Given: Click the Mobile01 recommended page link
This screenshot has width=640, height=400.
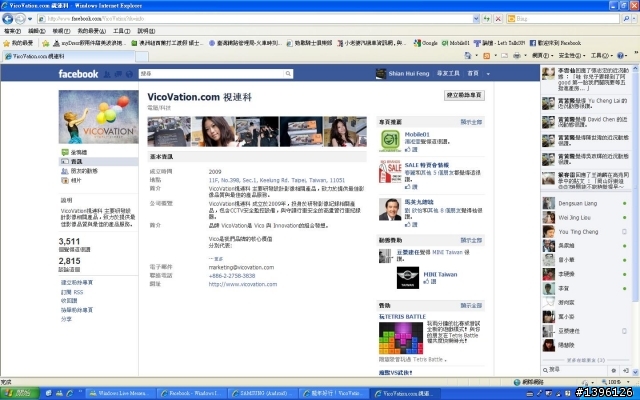Looking at the screenshot, I should [417, 134].
